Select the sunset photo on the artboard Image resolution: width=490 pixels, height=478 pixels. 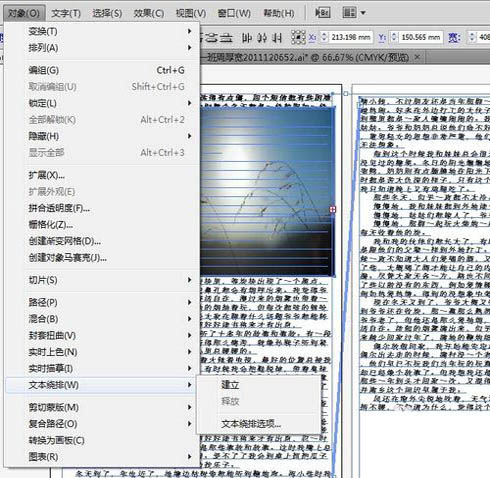point(267,192)
